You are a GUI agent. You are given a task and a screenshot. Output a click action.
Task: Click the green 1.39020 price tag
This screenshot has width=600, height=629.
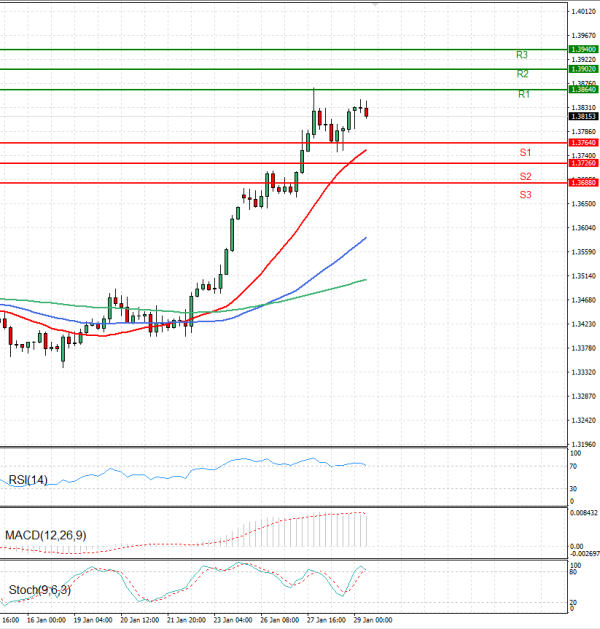pyautogui.click(x=583, y=69)
